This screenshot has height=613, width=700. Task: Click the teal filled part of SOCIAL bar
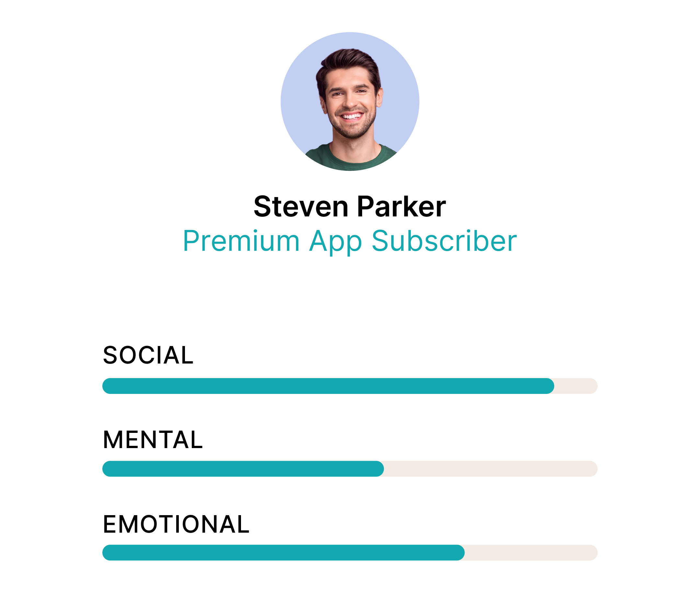328,386
